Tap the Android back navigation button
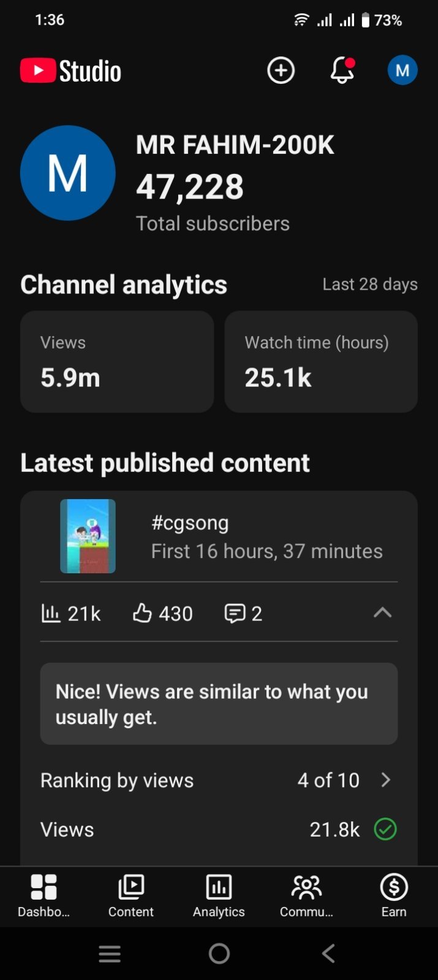Viewport: 438px width, 980px height. pyautogui.click(x=328, y=953)
